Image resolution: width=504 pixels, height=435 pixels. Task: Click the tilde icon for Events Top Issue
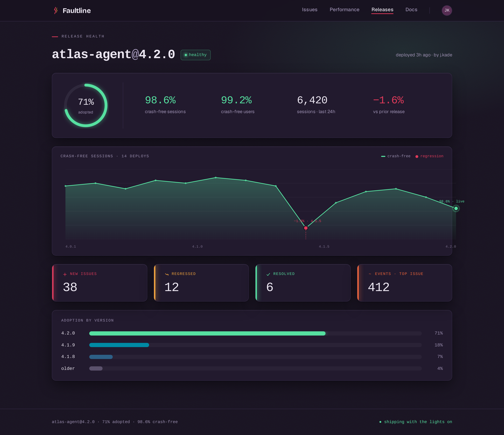click(370, 274)
